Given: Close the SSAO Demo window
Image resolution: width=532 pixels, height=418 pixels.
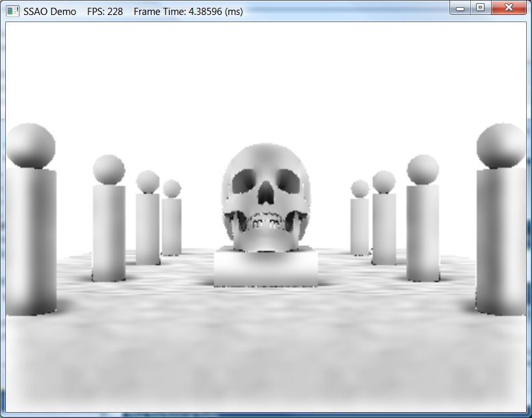Looking at the screenshot, I should [x=509, y=8].
